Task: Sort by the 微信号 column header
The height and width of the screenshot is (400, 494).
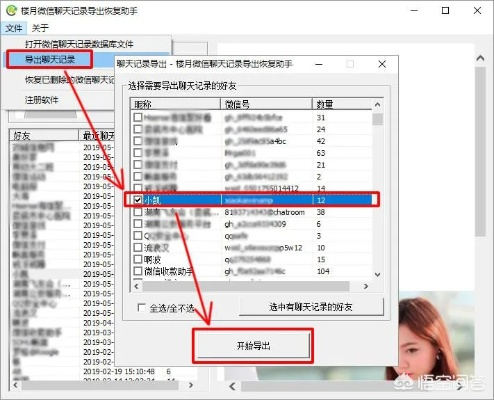Action: (266, 104)
